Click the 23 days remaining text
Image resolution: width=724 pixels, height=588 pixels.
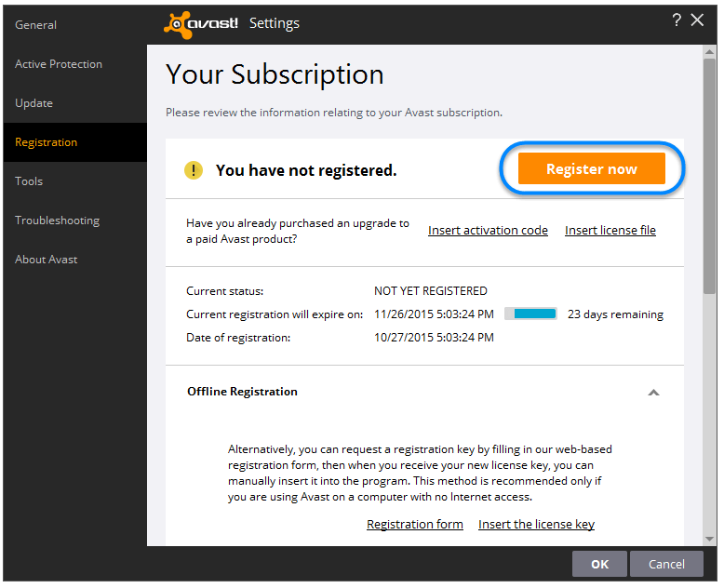click(615, 314)
